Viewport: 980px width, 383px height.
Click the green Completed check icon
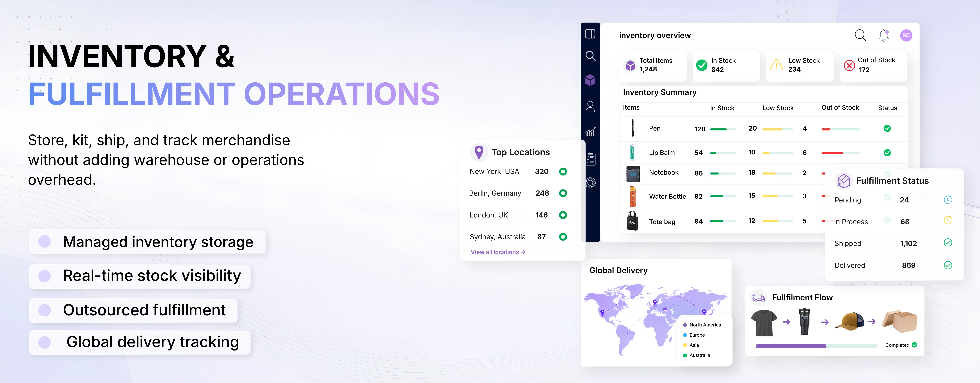(914, 345)
